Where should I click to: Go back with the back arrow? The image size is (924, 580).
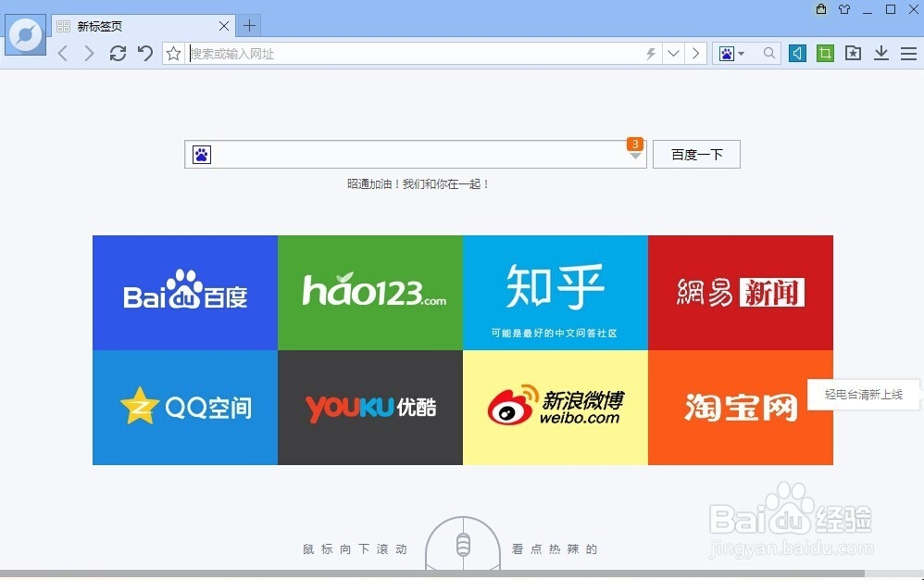pyautogui.click(x=63, y=54)
